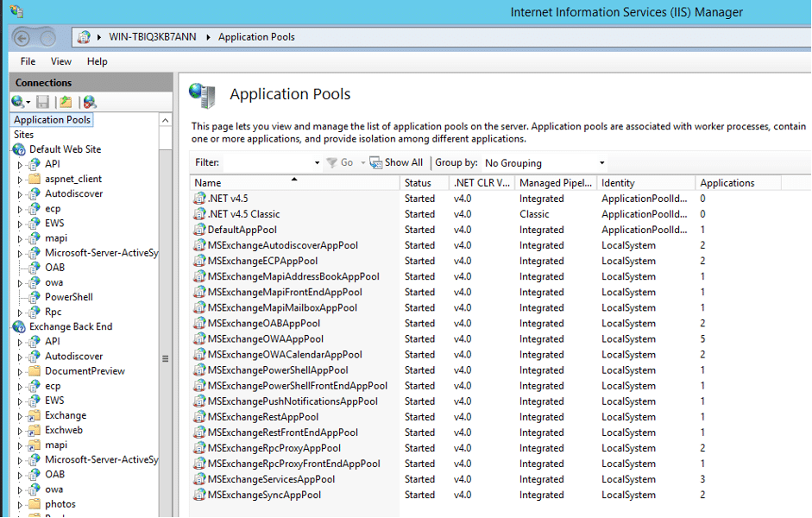Click the MSExchangeServicesAppPool pool icon
The image size is (812, 518).
[199, 479]
